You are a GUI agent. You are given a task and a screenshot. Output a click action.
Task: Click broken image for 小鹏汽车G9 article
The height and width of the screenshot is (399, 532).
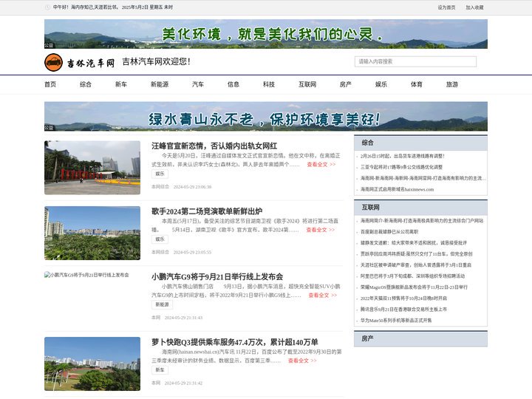86,275
